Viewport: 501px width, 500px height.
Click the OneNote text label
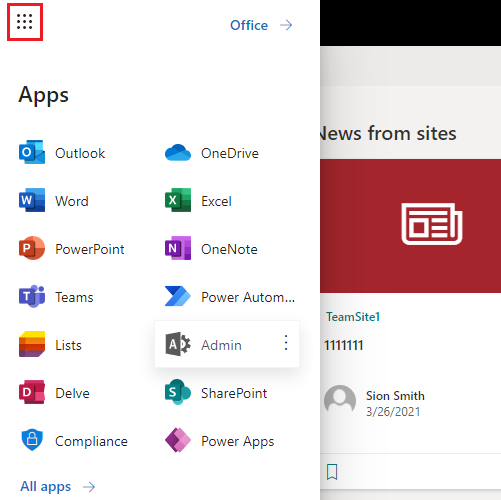(229, 249)
